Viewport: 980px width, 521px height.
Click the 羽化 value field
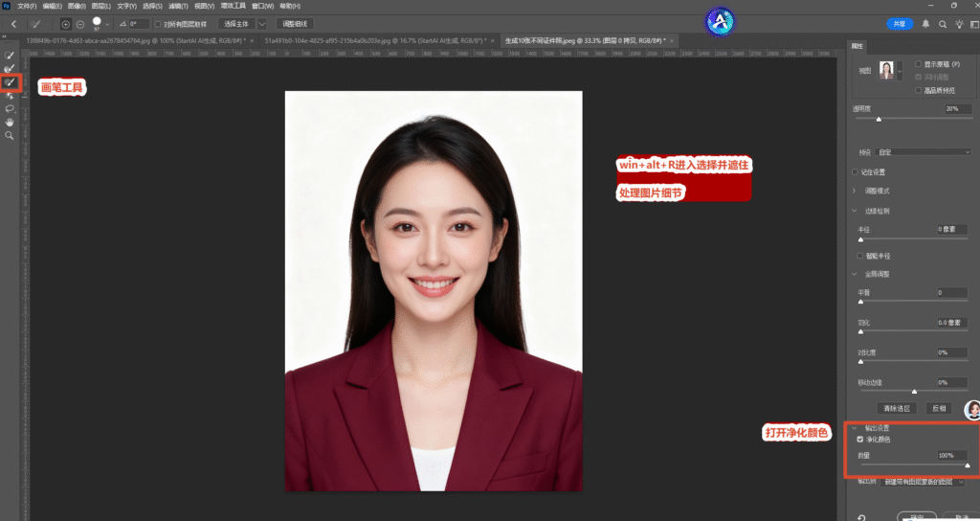click(952, 322)
